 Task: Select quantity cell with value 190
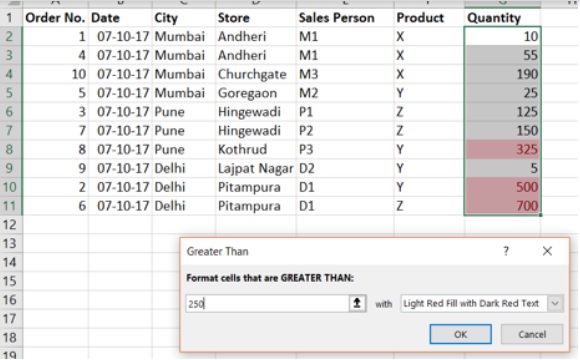(502, 74)
